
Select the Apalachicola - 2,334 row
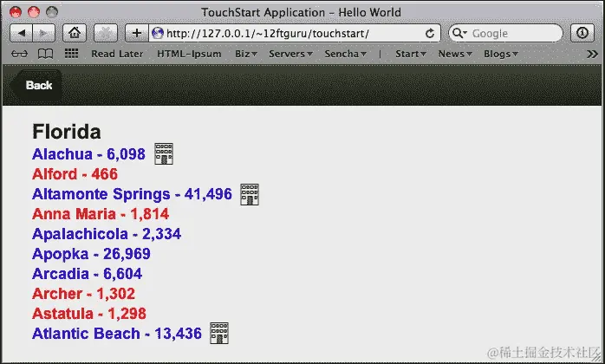tap(107, 234)
